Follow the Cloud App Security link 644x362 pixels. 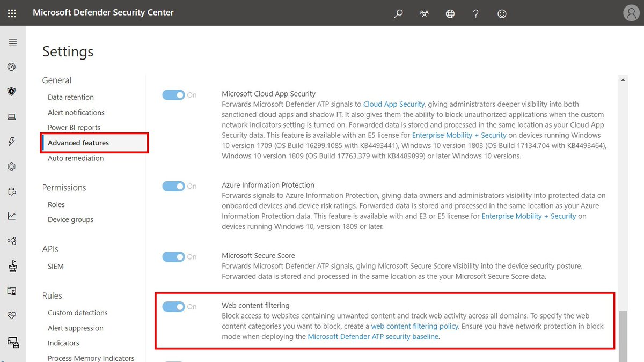[394, 104]
